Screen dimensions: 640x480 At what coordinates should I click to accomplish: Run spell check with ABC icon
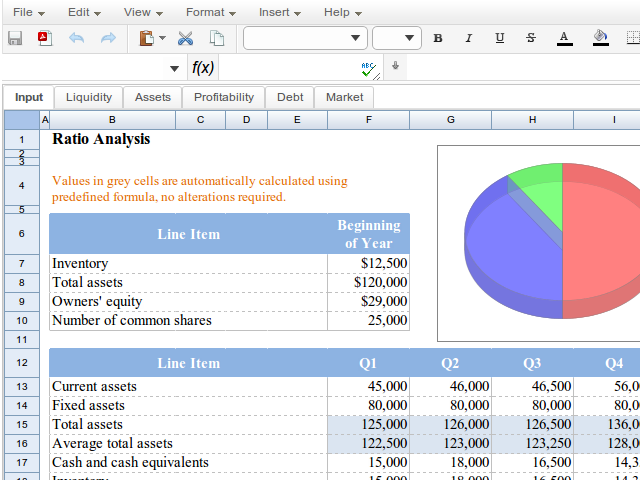[x=369, y=68]
